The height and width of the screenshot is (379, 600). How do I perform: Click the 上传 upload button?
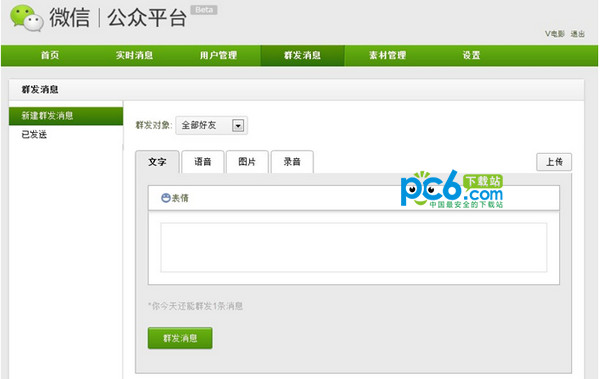click(554, 162)
